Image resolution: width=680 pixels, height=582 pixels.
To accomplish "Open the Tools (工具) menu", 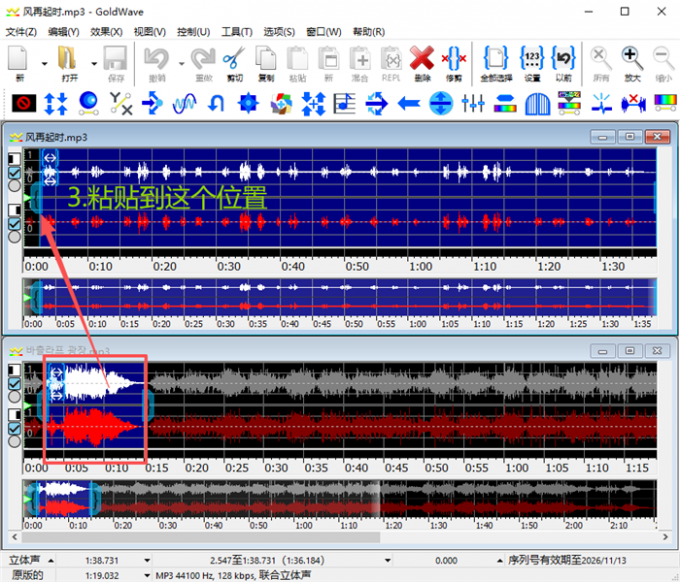I will click(236, 32).
